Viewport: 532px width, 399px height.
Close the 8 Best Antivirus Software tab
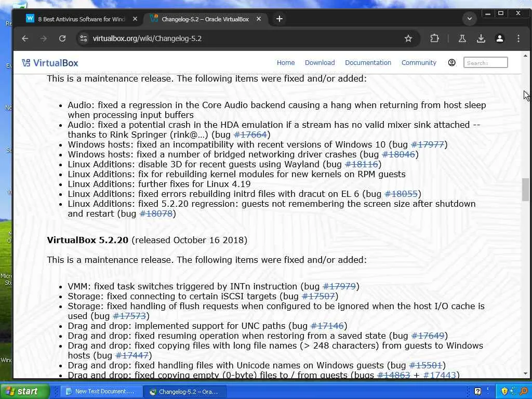[135, 19]
